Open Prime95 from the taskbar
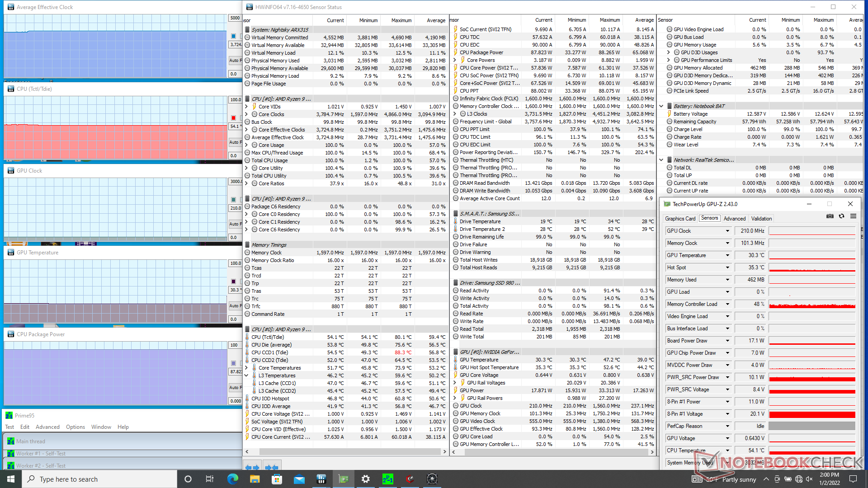 point(387,479)
